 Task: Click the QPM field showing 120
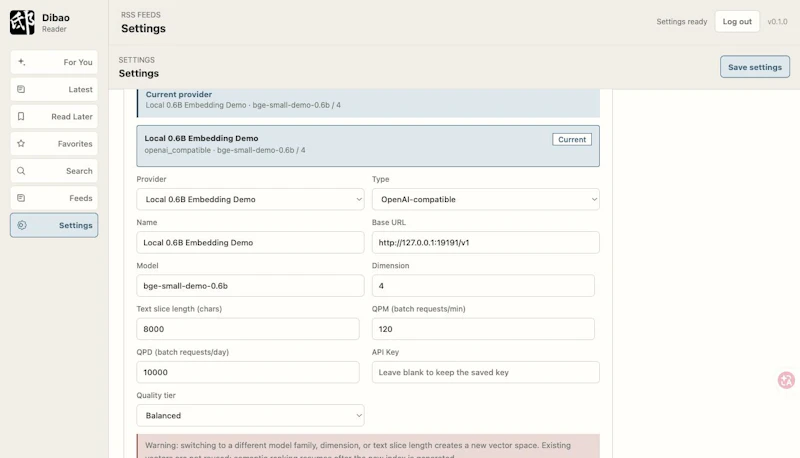click(x=483, y=329)
